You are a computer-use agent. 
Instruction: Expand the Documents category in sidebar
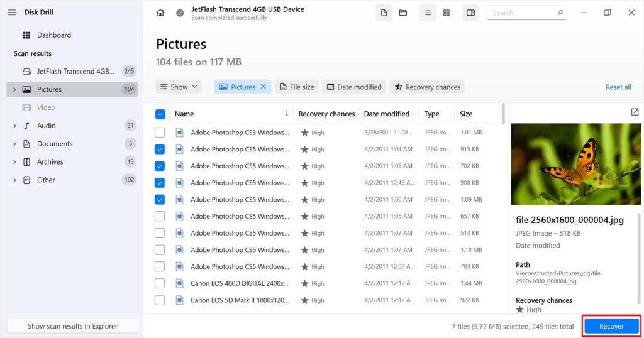pyautogui.click(x=14, y=144)
